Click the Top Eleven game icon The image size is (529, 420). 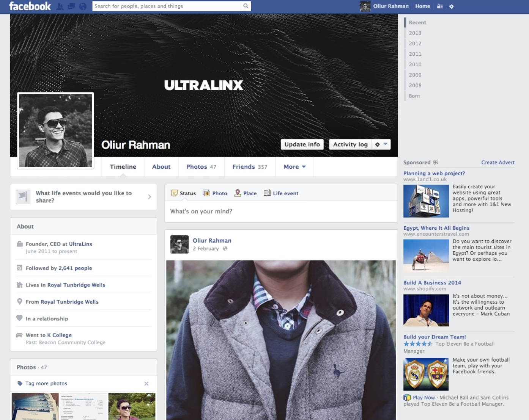pos(407,398)
